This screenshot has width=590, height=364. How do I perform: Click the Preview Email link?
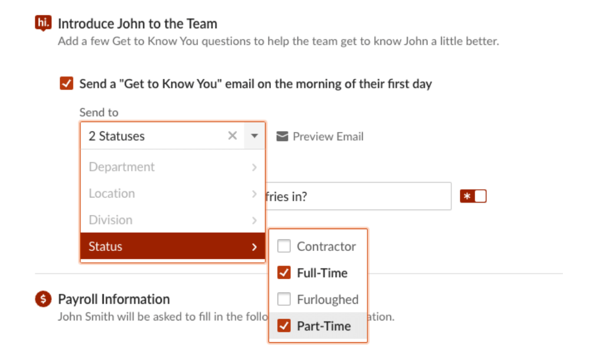[327, 136]
